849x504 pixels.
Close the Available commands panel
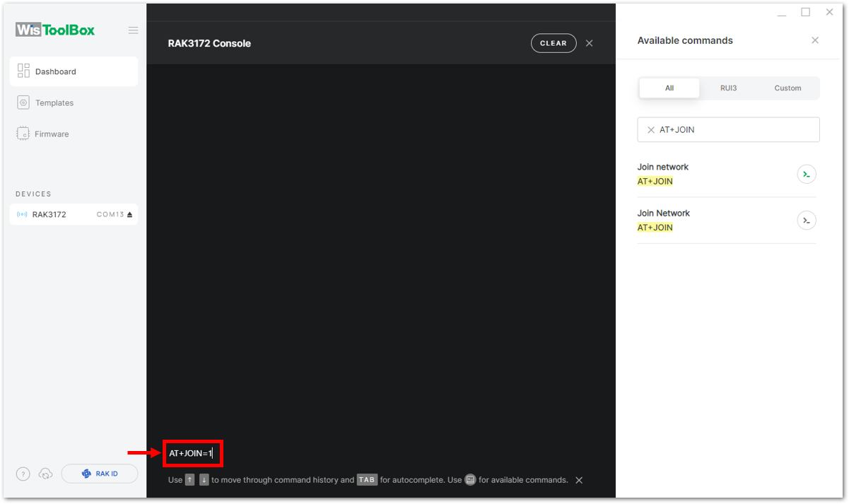pyautogui.click(x=815, y=40)
